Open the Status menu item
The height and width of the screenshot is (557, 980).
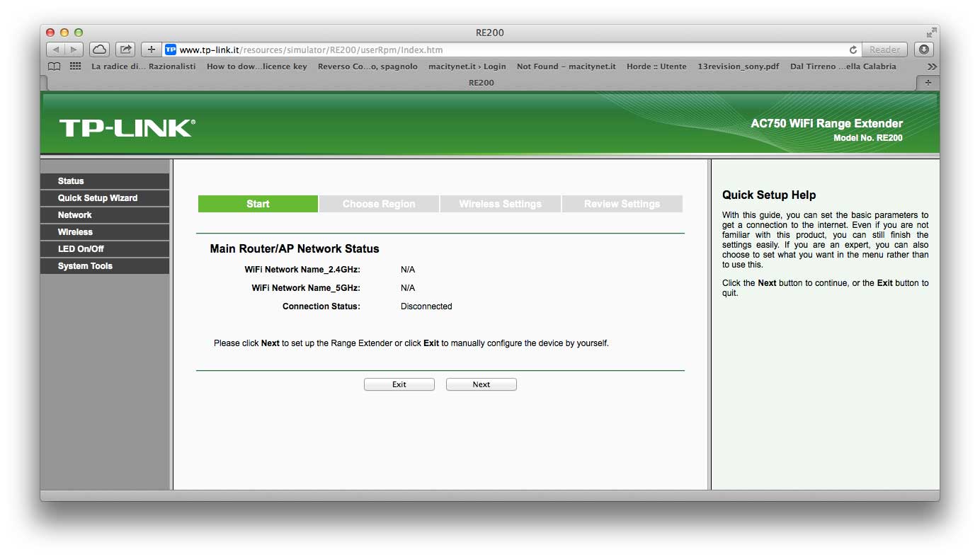[105, 181]
